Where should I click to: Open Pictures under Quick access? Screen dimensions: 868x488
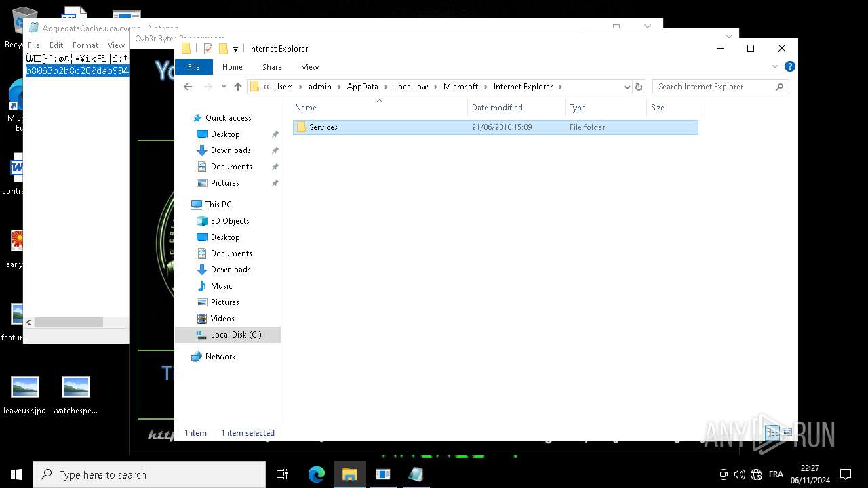tap(224, 183)
